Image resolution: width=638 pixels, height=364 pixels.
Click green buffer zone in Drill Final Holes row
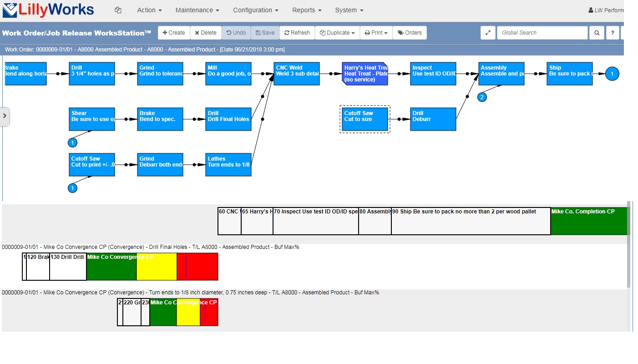(111, 267)
